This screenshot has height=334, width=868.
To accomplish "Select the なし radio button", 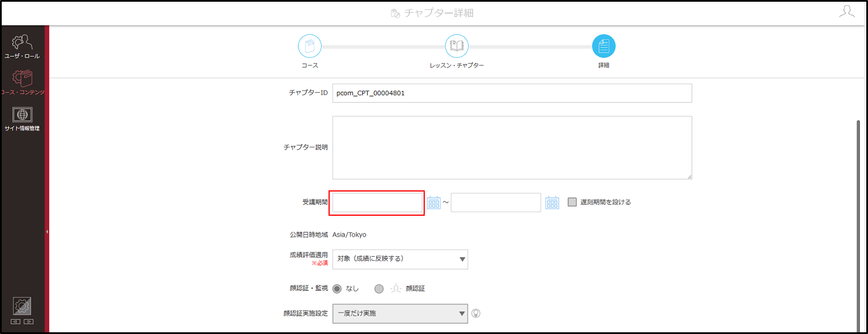I will click(337, 288).
